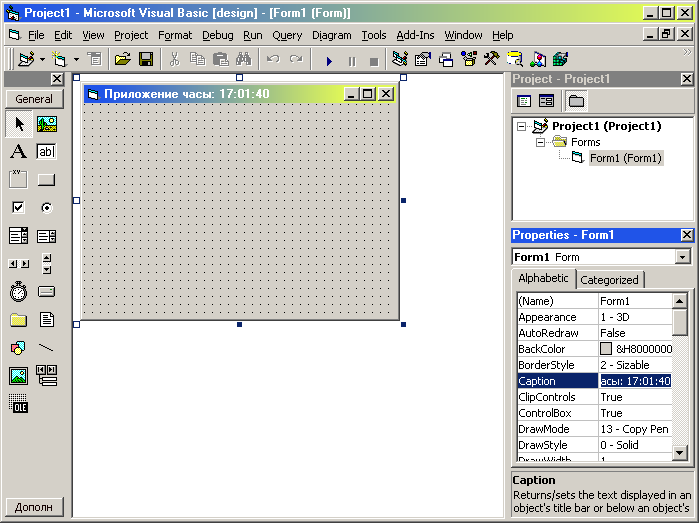Open the Menu Editor from toolbar
The image size is (699, 523).
(94, 59)
